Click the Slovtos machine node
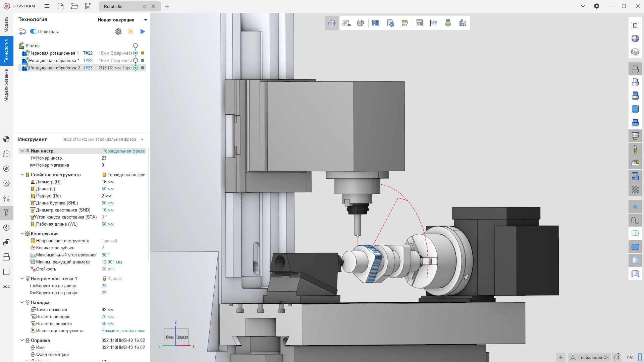The width and height of the screenshot is (644, 362). [33, 46]
